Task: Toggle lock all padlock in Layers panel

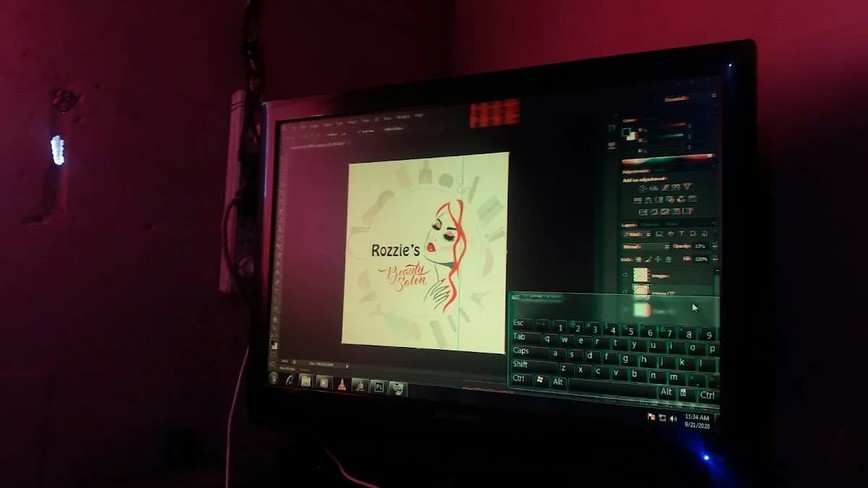Action: 668,259
